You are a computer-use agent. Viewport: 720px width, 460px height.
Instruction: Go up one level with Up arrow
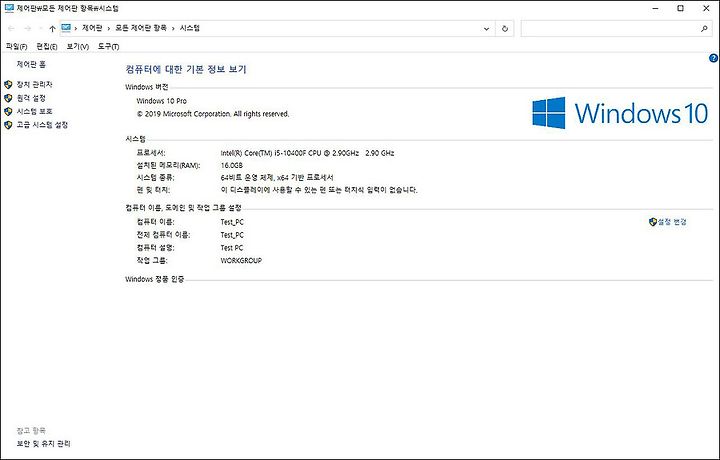pyautogui.click(x=52, y=28)
